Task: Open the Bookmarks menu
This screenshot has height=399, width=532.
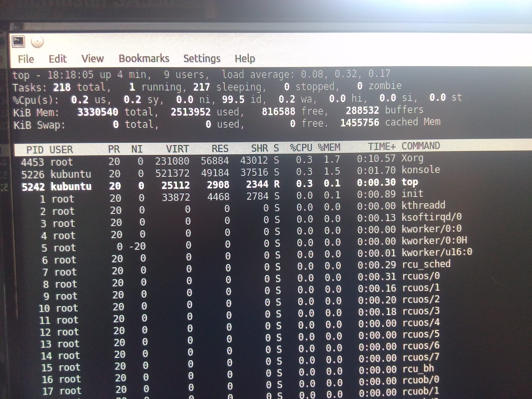Action: click(x=144, y=59)
